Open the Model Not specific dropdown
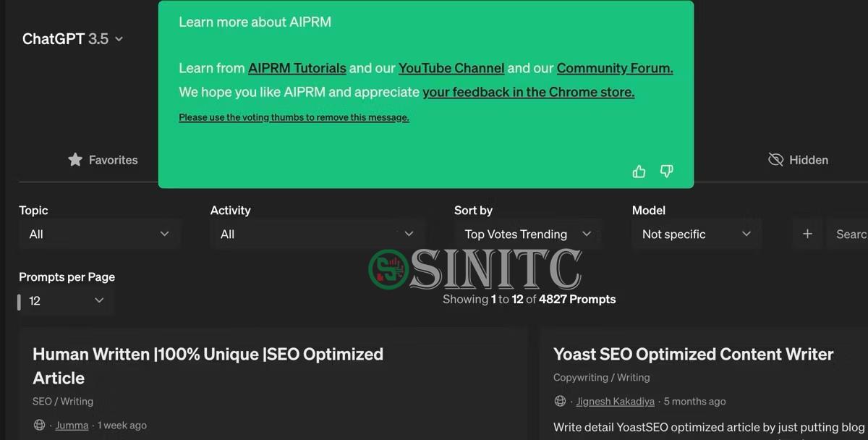The width and height of the screenshot is (868, 440). [697, 234]
